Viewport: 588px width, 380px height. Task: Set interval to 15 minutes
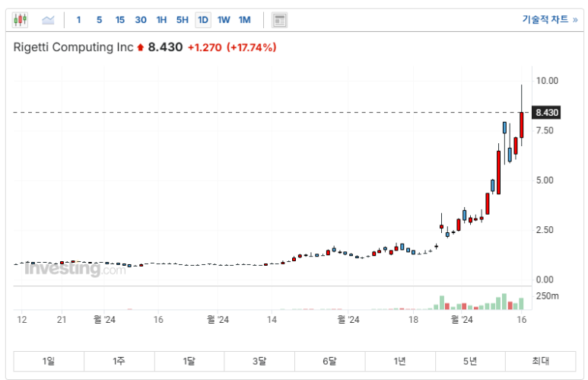point(119,20)
